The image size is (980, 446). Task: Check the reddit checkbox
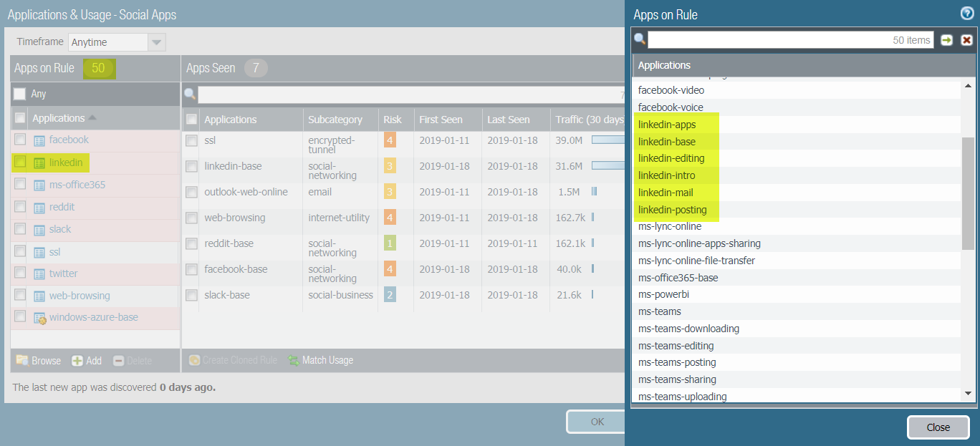pos(20,206)
